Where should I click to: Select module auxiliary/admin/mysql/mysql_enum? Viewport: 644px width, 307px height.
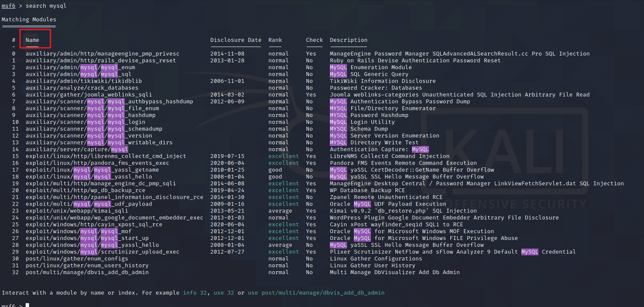coord(80,67)
